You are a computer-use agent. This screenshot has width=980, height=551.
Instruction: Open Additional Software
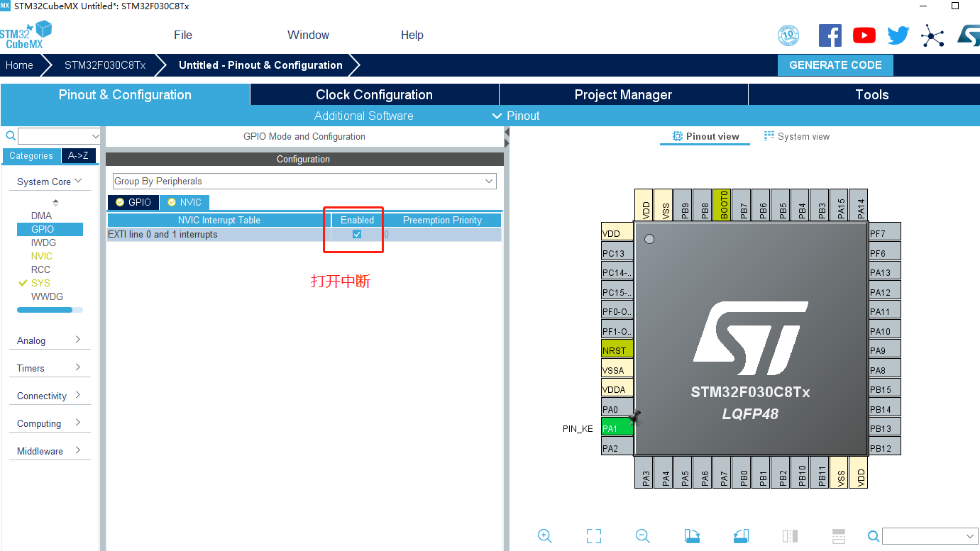[x=363, y=116]
